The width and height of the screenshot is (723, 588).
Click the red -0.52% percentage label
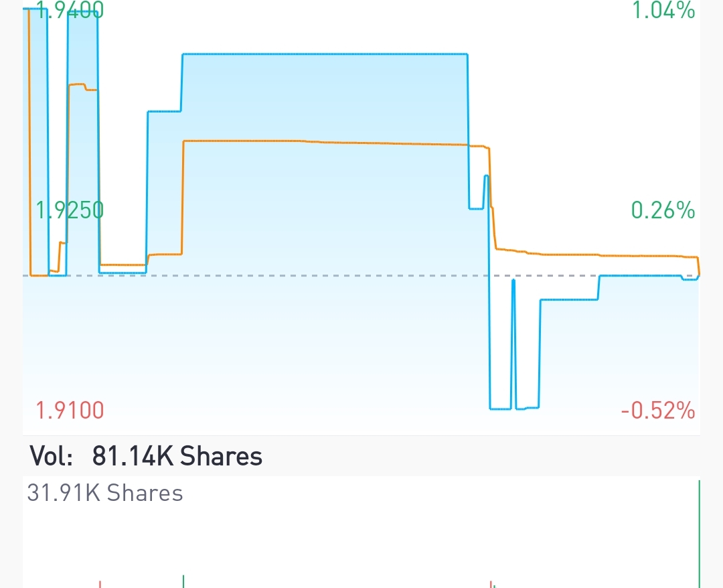click(658, 410)
